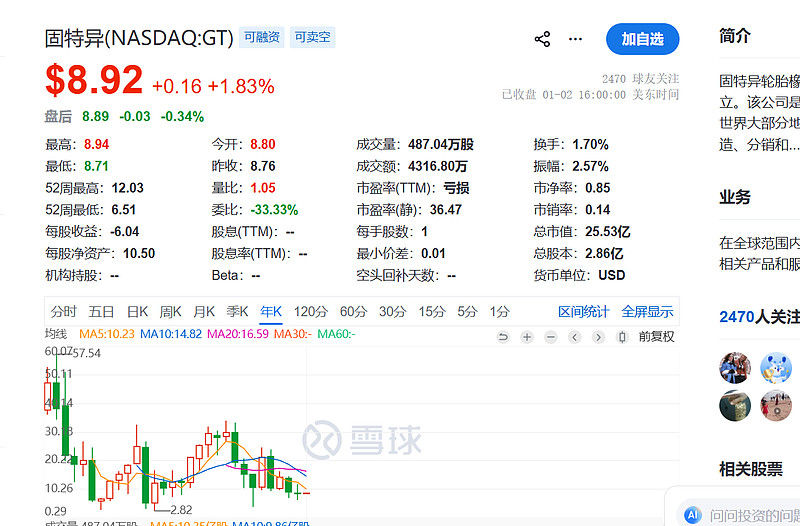Click the 简介 section heading
Viewport: 800px width, 526px height.
tap(735, 36)
